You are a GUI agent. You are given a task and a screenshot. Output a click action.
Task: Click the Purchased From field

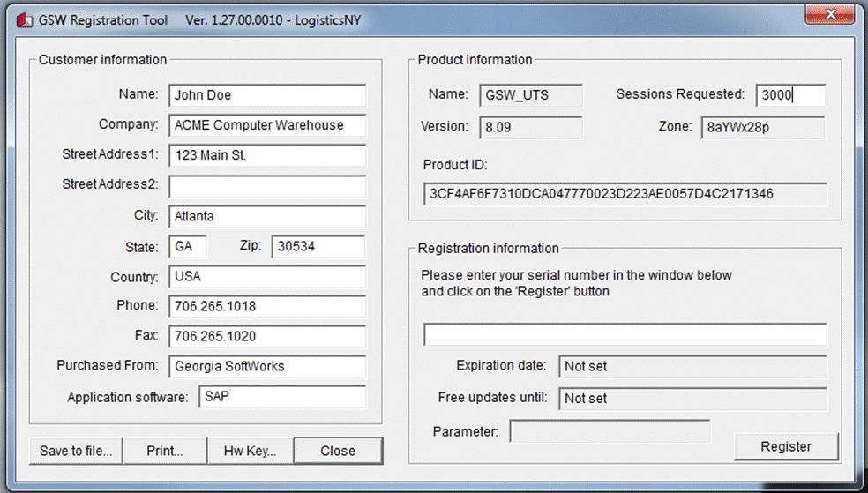(x=267, y=366)
